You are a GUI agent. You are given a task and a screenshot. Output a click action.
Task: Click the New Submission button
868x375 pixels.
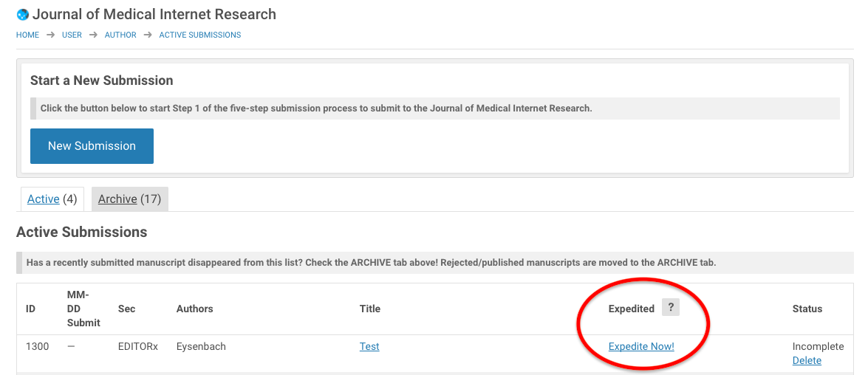92,146
